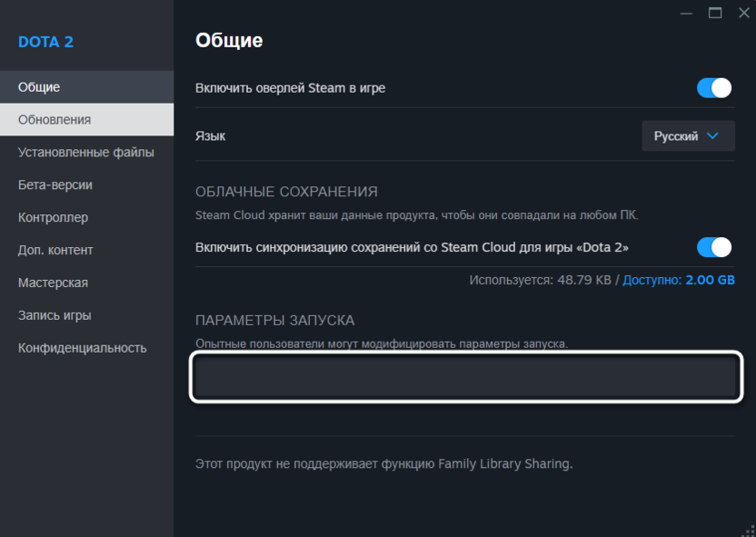Viewport: 756px width, 537px height.
Task: Click the launch options text field
Action: 465,376
